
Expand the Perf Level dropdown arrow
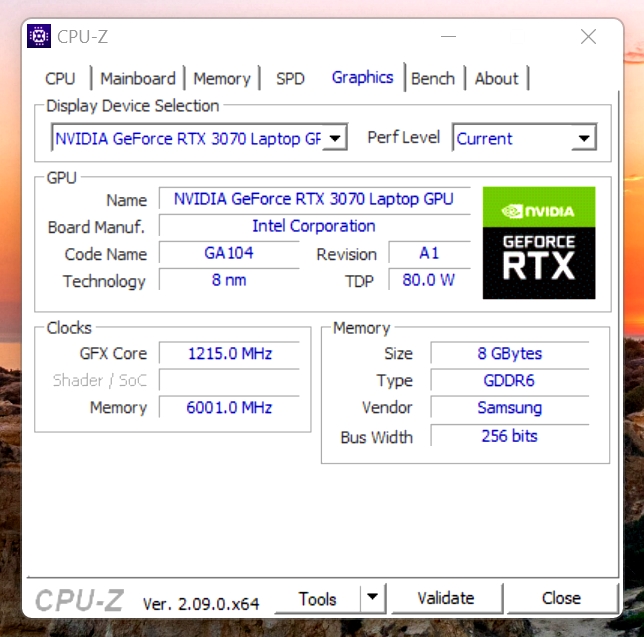584,138
